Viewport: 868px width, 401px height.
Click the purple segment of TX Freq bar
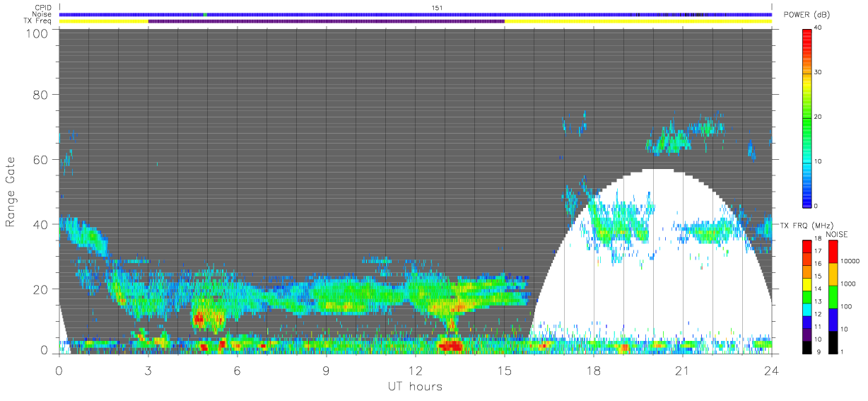326,21
